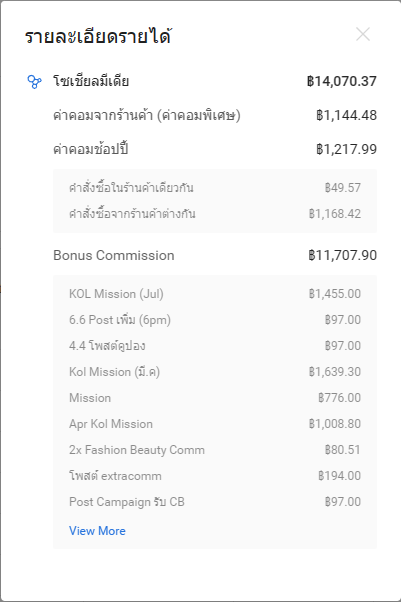
Task: Open the View More link
Action: pos(97,531)
